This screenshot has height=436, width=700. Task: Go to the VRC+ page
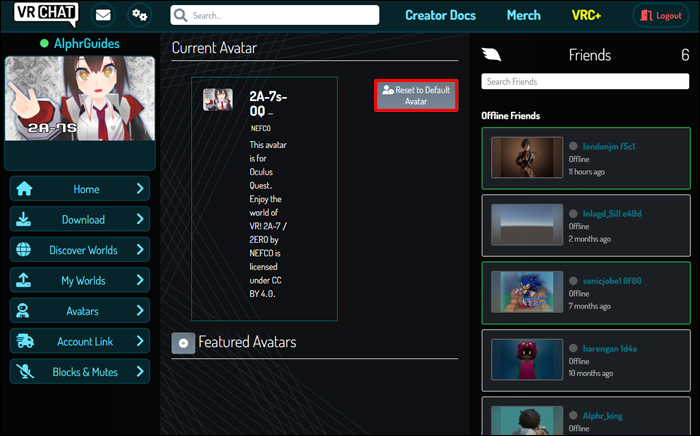tap(586, 15)
